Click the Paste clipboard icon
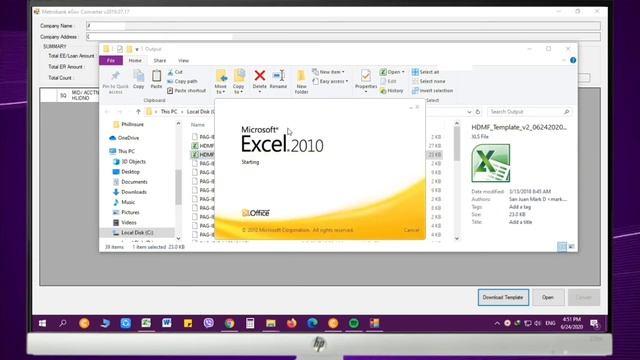This screenshot has height=360, width=640. (156, 76)
